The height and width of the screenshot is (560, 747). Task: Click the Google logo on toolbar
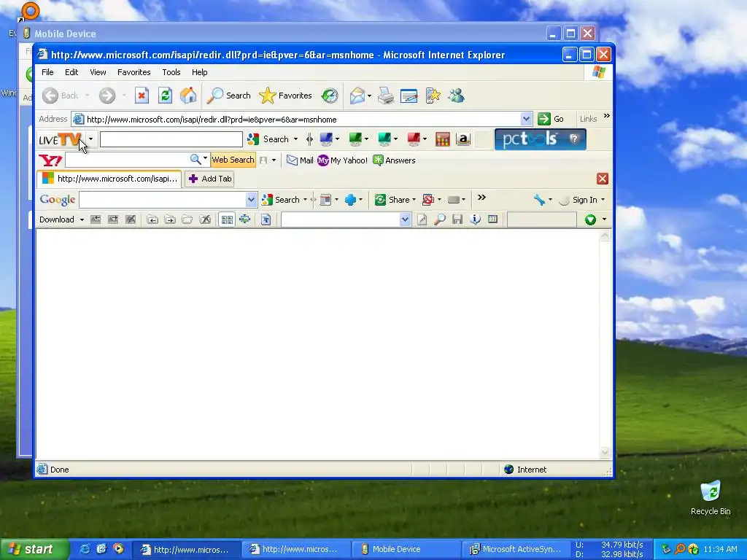pyautogui.click(x=57, y=200)
